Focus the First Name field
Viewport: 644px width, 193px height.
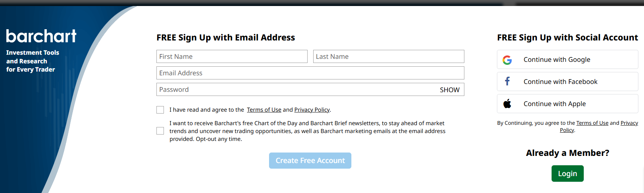coord(232,57)
